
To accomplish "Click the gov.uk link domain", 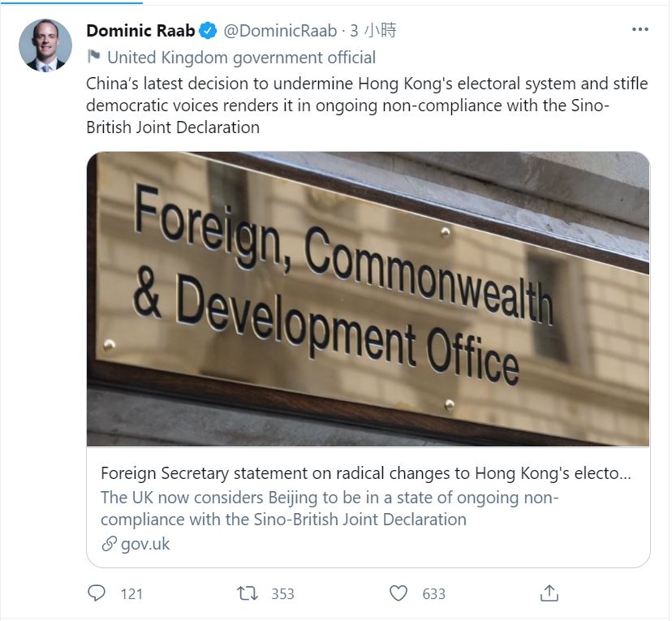I will [x=145, y=544].
